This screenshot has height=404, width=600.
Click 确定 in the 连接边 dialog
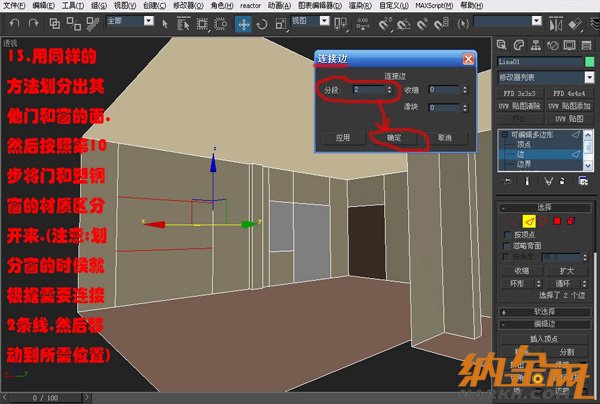pyautogui.click(x=394, y=137)
